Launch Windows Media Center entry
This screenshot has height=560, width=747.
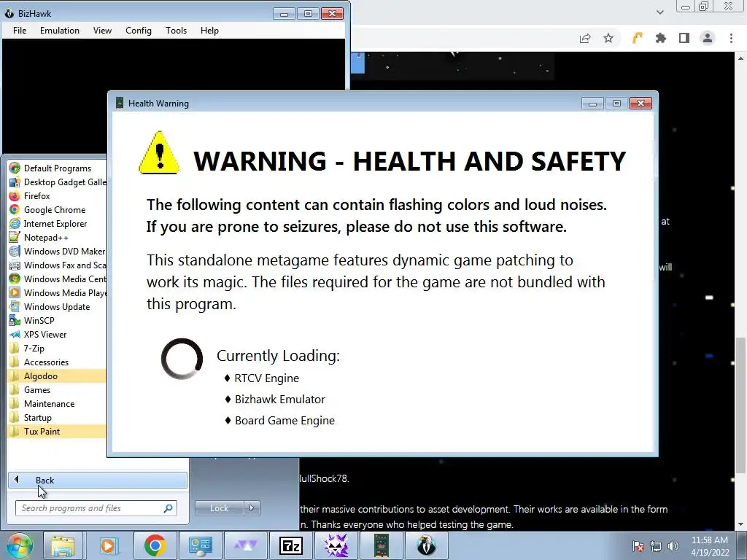(x=57, y=279)
